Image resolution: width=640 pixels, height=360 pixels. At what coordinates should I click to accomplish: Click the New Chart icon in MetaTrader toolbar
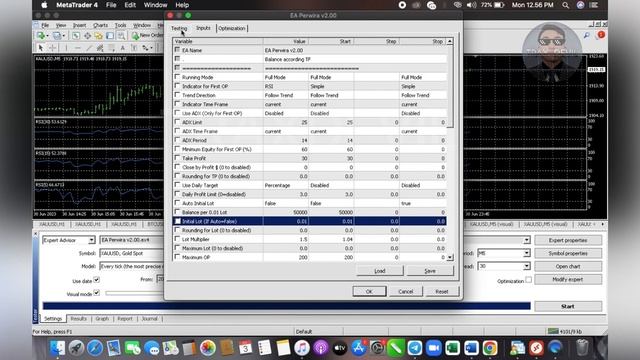pos(41,36)
